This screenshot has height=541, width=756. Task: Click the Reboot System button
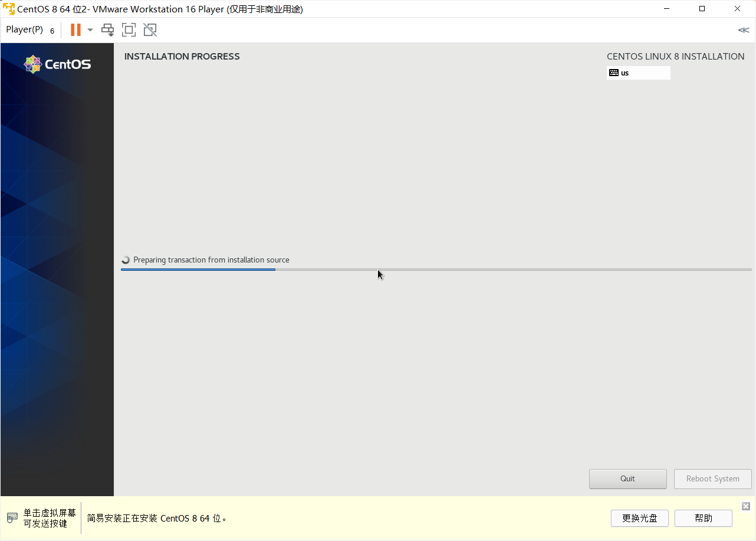point(713,479)
